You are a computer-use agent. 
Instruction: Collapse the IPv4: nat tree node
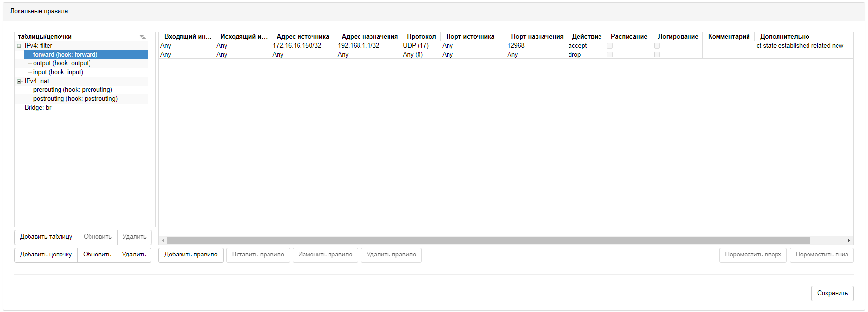pyautogui.click(x=19, y=81)
